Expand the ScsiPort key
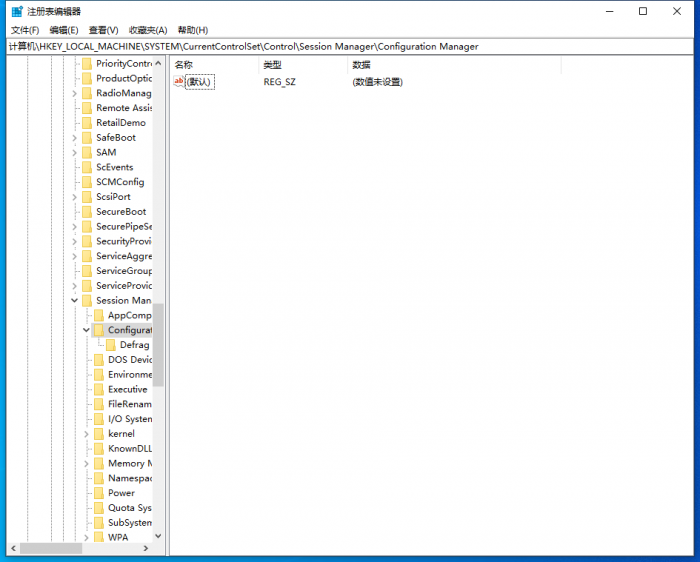 [75, 197]
